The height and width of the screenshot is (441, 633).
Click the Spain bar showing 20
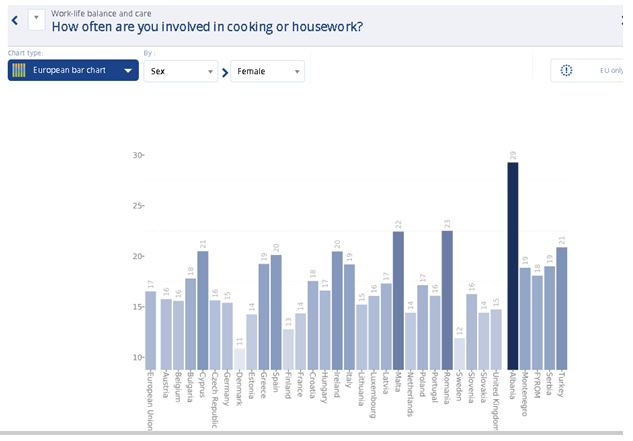coord(276,311)
